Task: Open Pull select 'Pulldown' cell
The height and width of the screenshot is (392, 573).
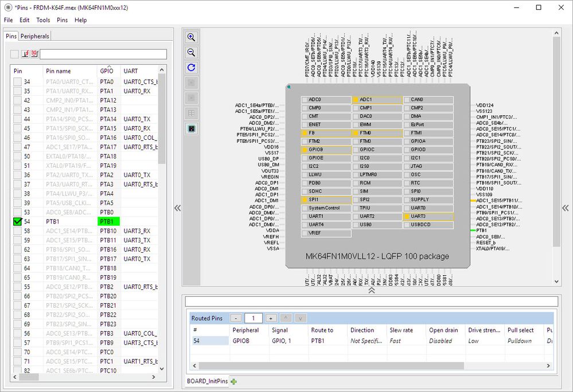Action: click(x=524, y=341)
